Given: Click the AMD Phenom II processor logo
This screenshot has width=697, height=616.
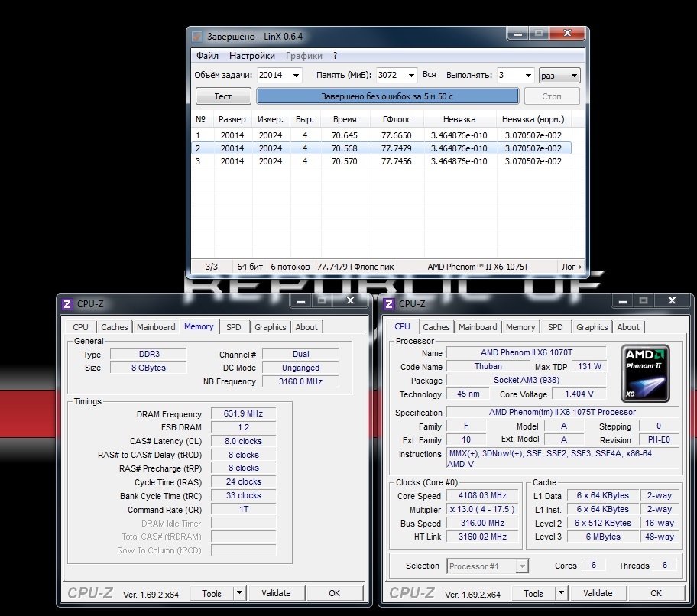Looking at the screenshot, I should pyautogui.click(x=645, y=373).
